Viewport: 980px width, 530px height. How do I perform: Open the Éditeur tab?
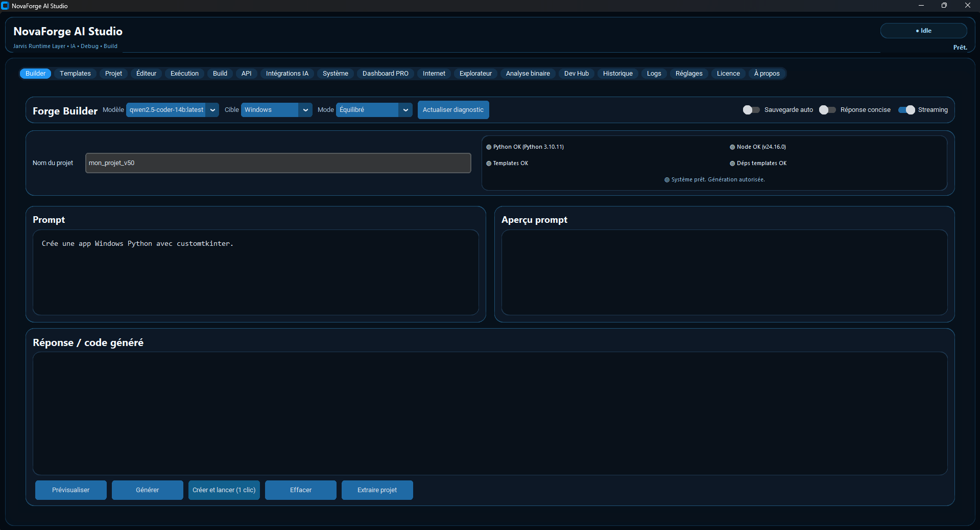click(x=147, y=74)
